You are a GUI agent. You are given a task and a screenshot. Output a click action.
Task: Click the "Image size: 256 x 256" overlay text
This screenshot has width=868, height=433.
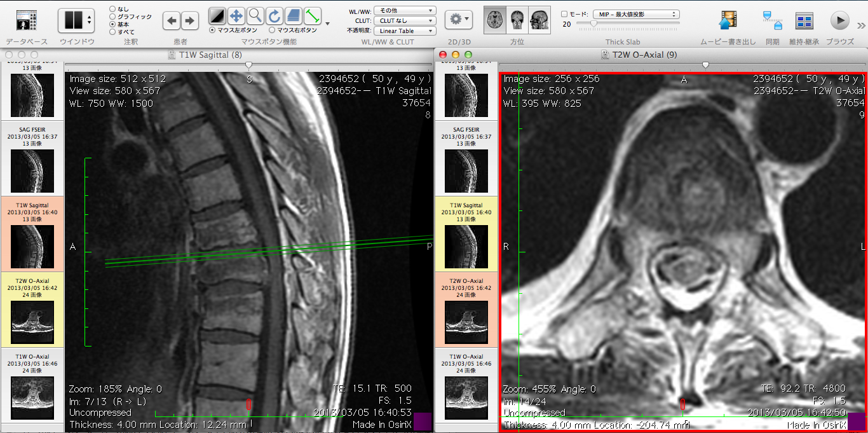pyautogui.click(x=551, y=79)
